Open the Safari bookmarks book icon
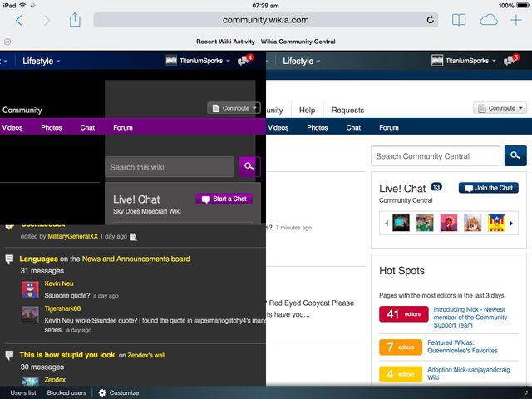The image size is (532, 399). [459, 20]
